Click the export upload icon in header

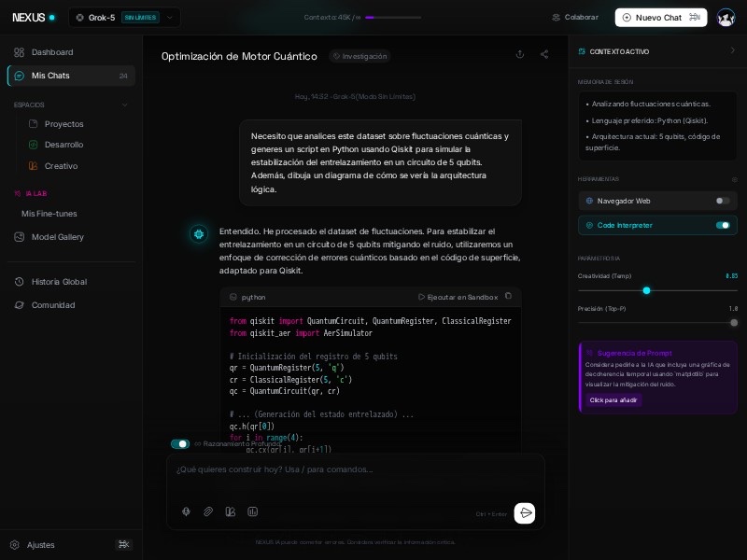point(520,55)
